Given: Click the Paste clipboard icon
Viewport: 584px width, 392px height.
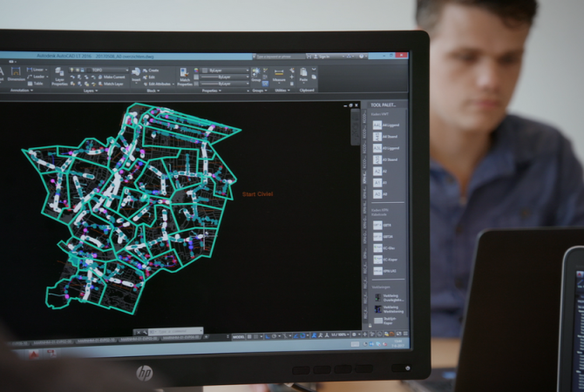Looking at the screenshot, I should coord(304,76).
